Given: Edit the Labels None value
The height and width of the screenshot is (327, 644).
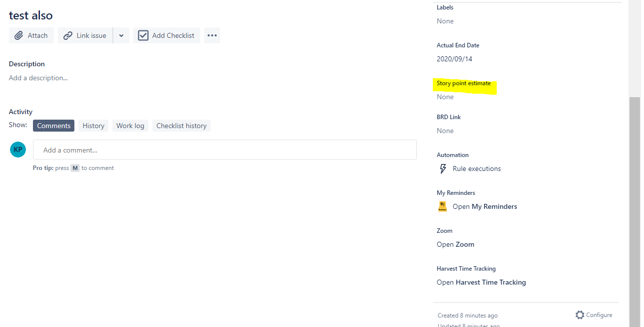Looking at the screenshot, I should (x=445, y=21).
